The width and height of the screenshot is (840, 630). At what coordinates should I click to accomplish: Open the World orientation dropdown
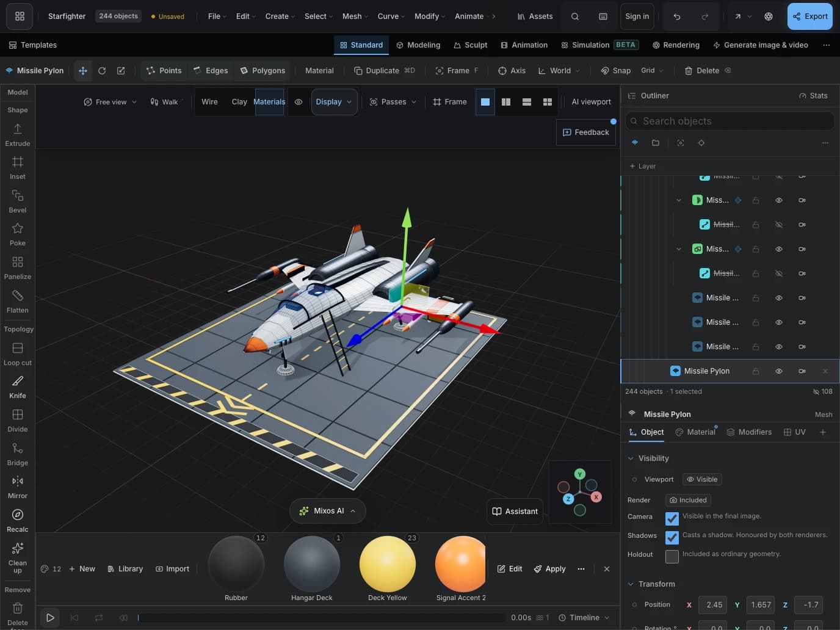click(x=559, y=71)
